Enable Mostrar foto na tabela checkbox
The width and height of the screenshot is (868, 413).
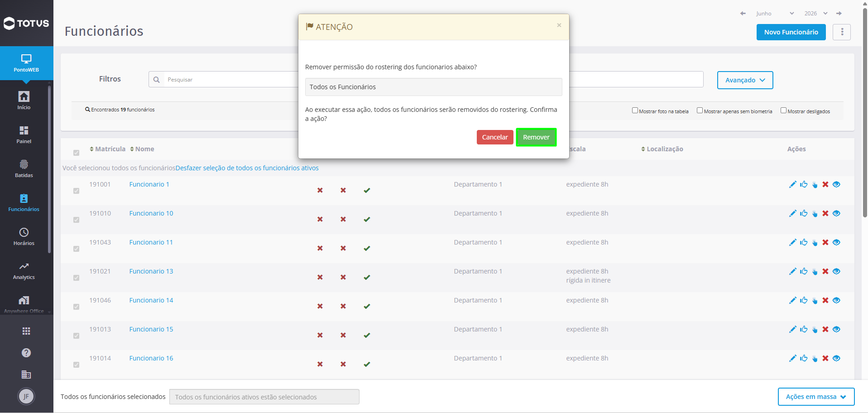coord(635,110)
